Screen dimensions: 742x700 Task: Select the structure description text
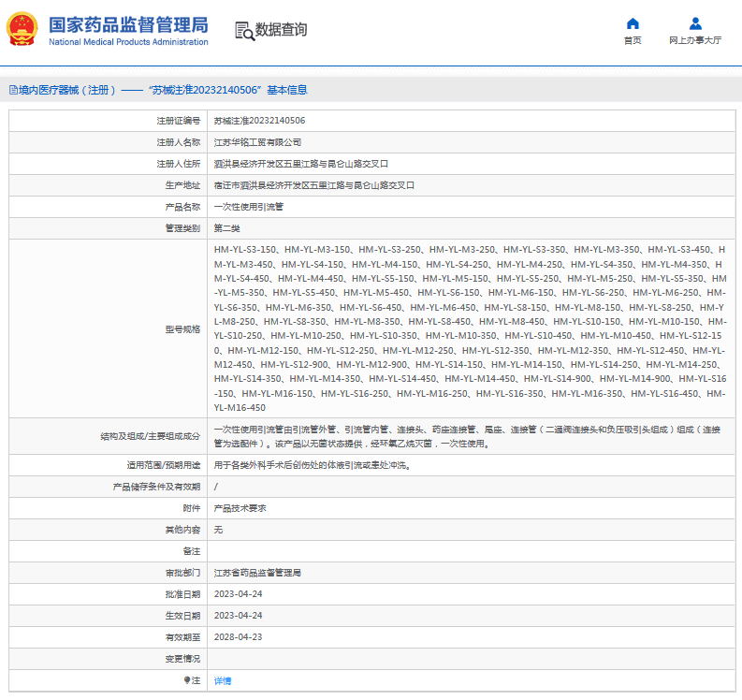point(467,436)
